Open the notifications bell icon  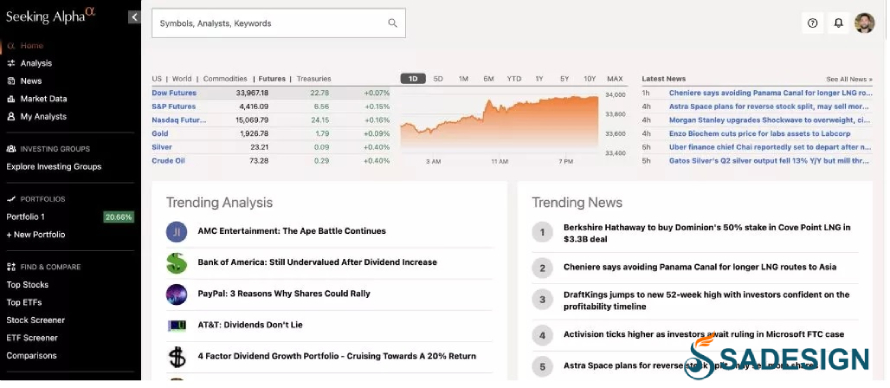tap(838, 23)
